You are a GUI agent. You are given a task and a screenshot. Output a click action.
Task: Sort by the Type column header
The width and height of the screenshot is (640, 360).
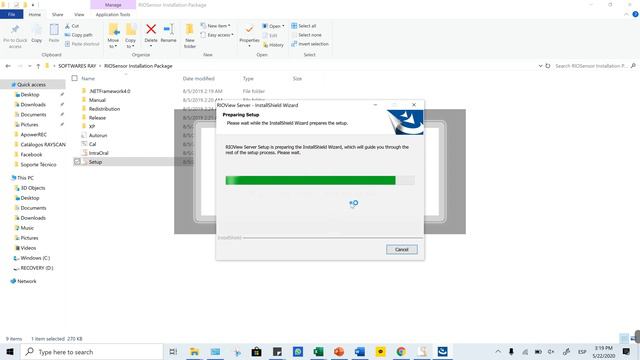tap(248, 78)
